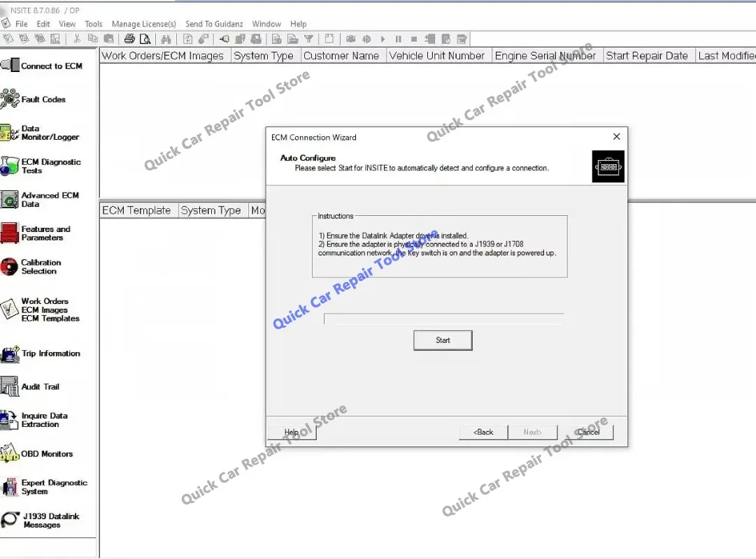The image size is (756, 559).
Task: Click the Play toolbar button
Action: click(x=383, y=39)
